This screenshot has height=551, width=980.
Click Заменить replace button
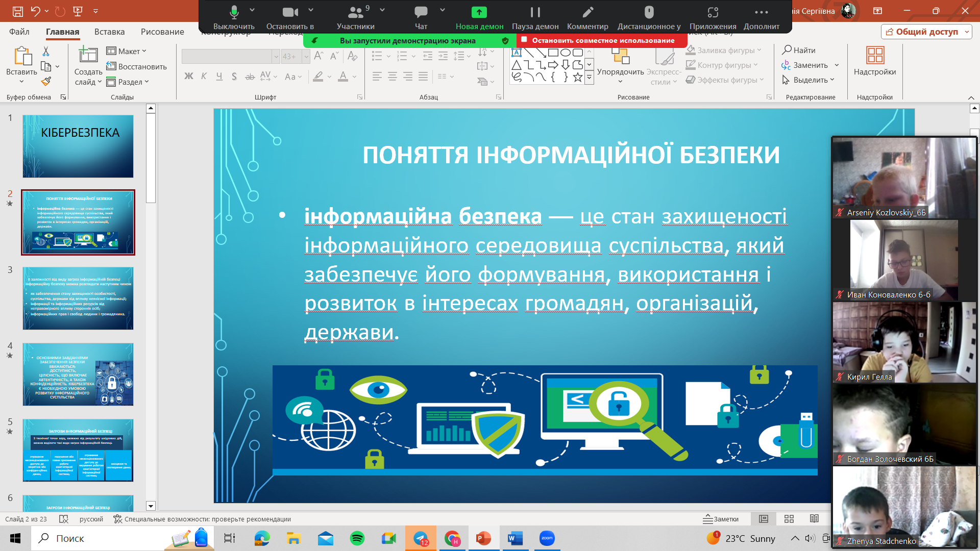(805, 65)
